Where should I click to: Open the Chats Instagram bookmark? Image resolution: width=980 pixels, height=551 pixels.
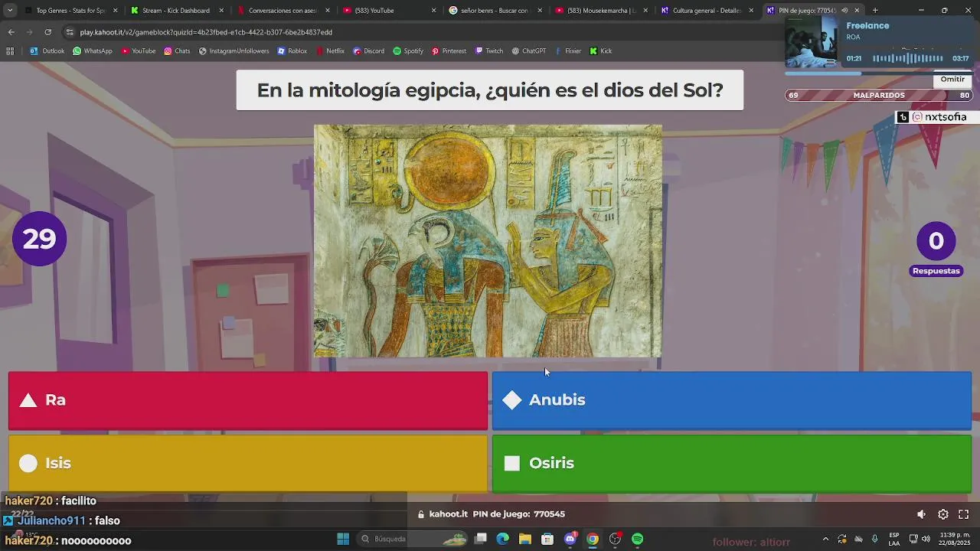coord(177,51)
